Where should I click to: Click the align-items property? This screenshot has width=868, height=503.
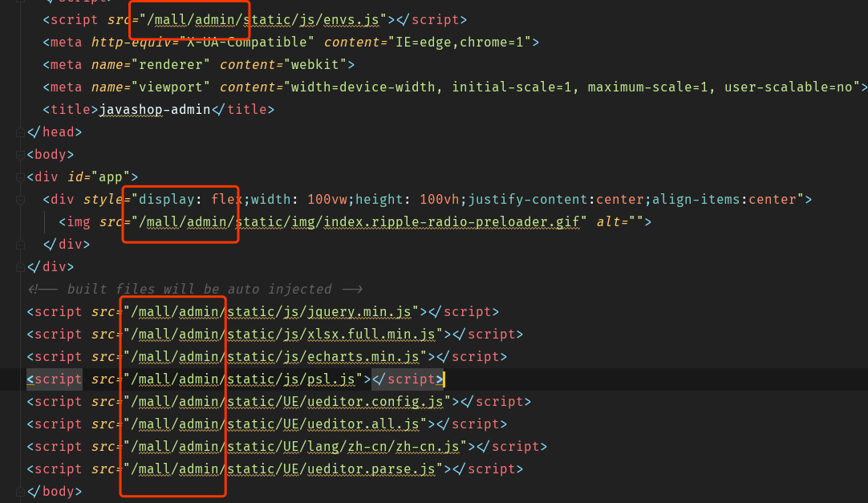coord(696,200)
